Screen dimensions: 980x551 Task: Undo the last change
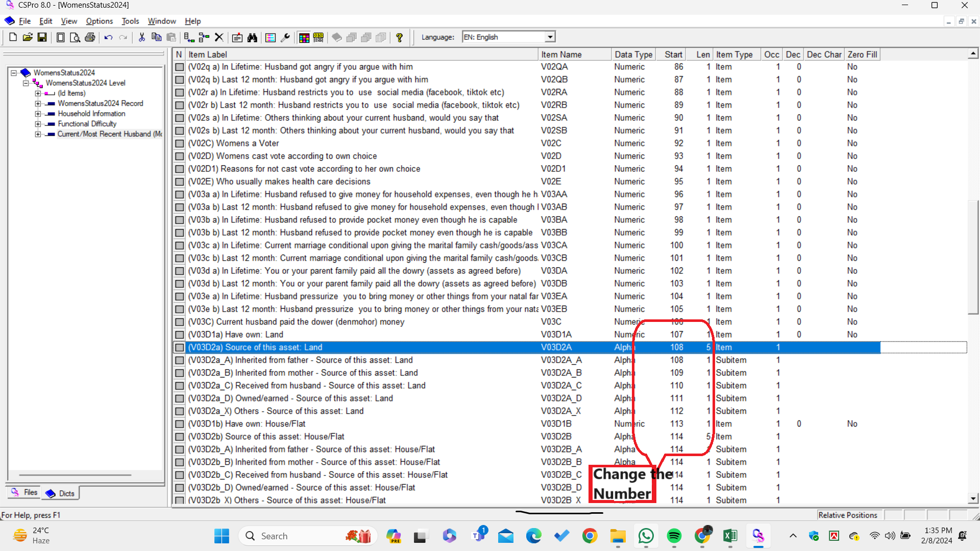[108, 37]
